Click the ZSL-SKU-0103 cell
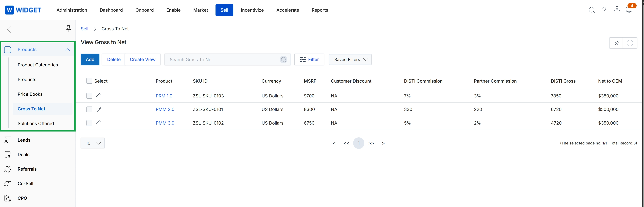 [x=208, y=96]
